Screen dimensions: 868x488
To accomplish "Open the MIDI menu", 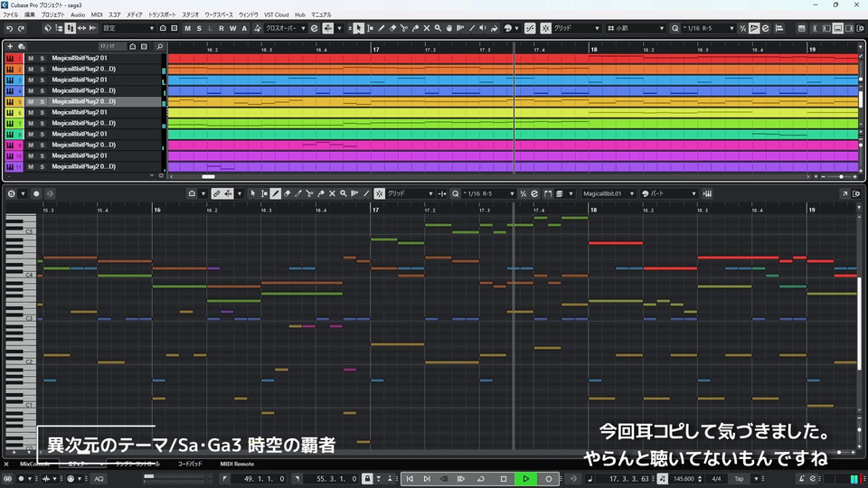I will pos(97,15).
